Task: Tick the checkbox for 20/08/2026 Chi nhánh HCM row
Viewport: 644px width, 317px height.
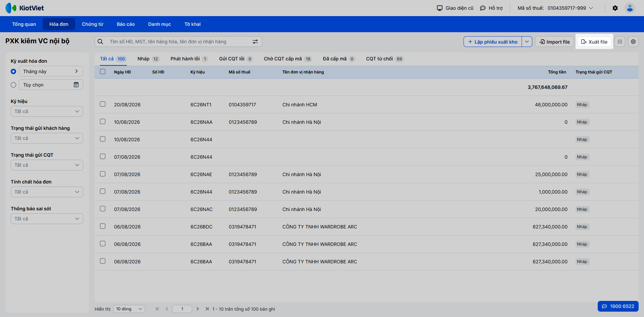Action: pyautogui.click(x=103, y=104)
